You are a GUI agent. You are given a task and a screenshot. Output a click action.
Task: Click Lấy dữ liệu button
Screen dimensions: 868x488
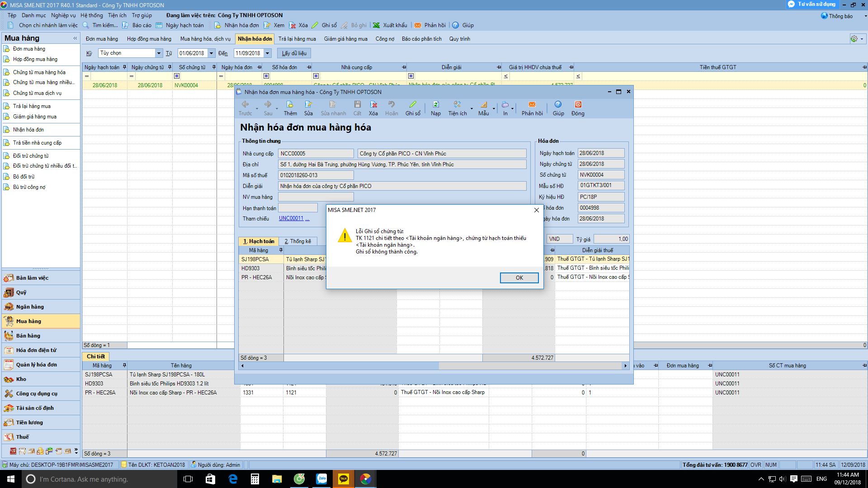294,53
